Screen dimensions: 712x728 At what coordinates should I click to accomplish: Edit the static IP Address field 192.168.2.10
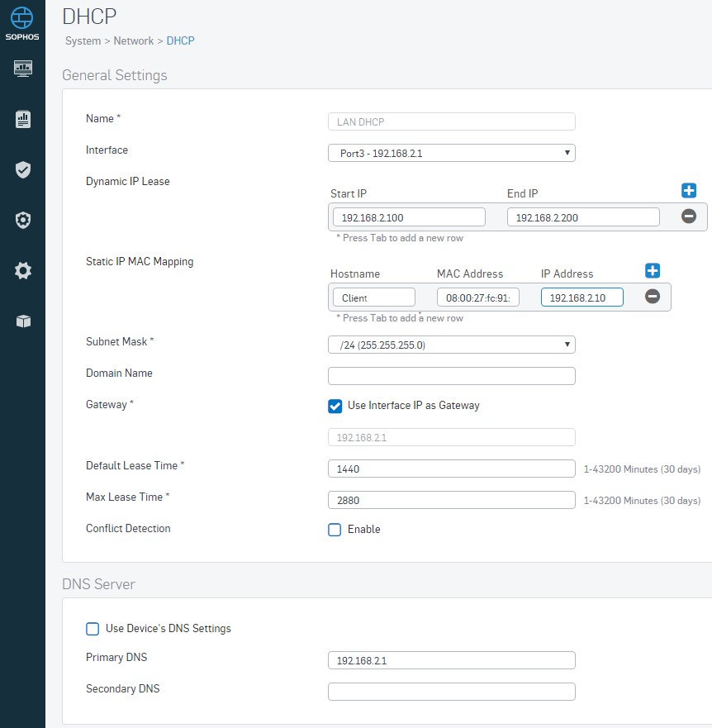click(x=582, y=297)
